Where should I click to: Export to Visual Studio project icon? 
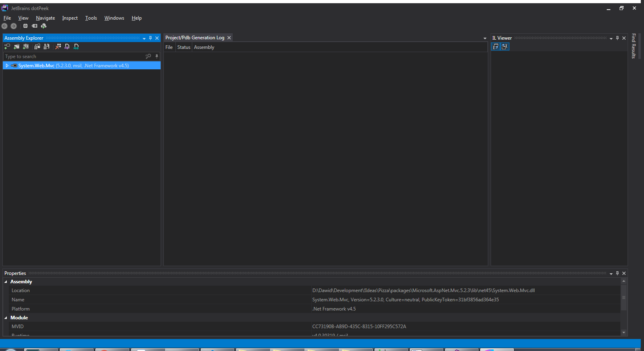(x=67, y=46)
